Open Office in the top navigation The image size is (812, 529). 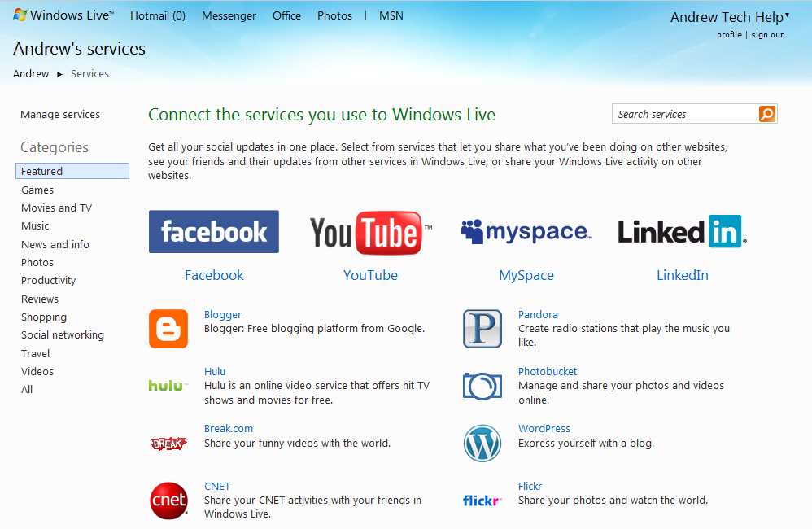pyautogui.click(x=286, y=15)
